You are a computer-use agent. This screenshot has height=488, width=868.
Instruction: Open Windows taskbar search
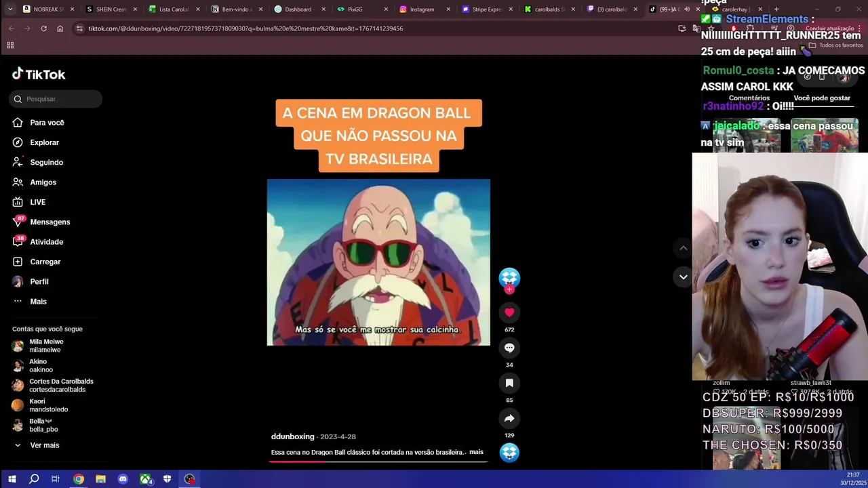click(34, 479)
